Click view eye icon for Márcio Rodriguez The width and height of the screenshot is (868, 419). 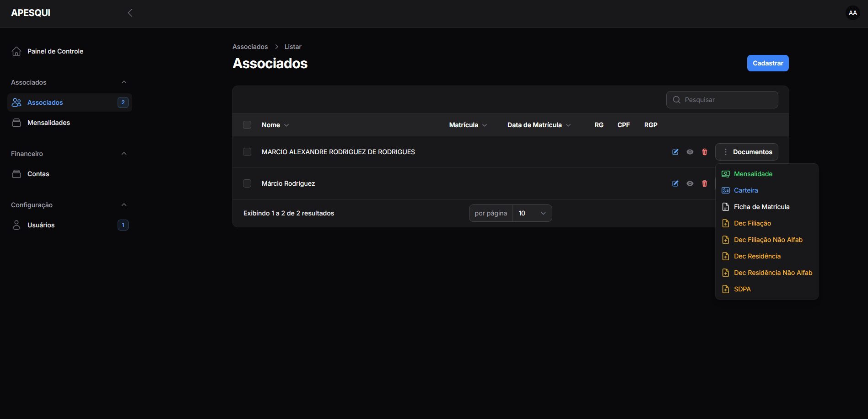[690, 183]
